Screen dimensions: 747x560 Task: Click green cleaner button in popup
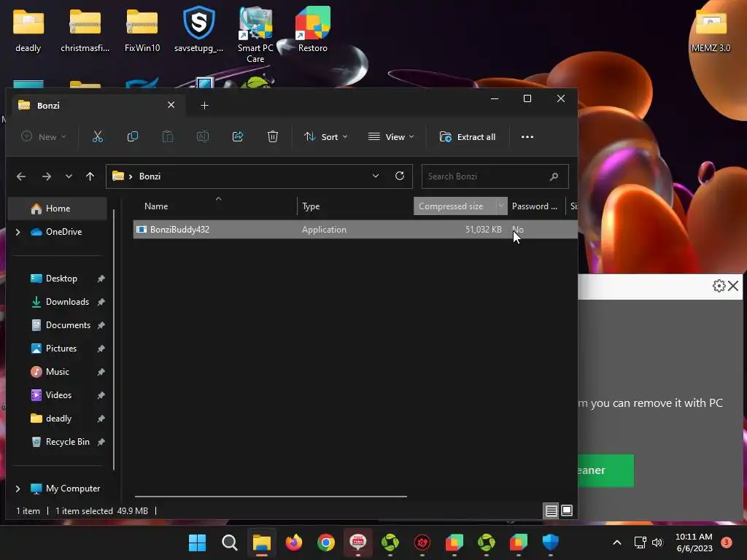point(606,470)
